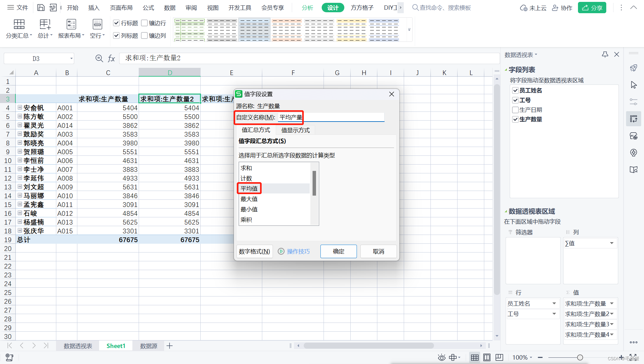This screenshot has width=644, height=364.
Task: Switch to page layout view icon
Action: tap(487, 357)
